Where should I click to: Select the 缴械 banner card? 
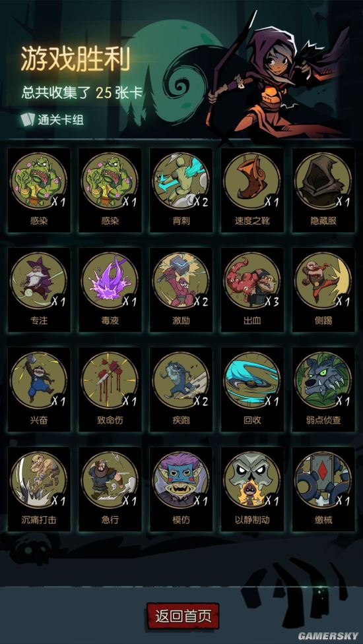[x=323, y=489]
